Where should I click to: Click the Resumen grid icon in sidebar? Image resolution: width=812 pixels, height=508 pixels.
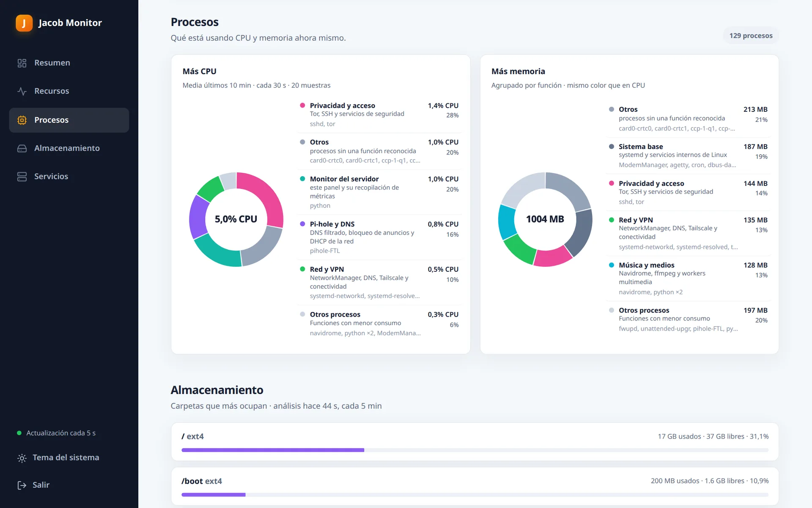point(22,63)
